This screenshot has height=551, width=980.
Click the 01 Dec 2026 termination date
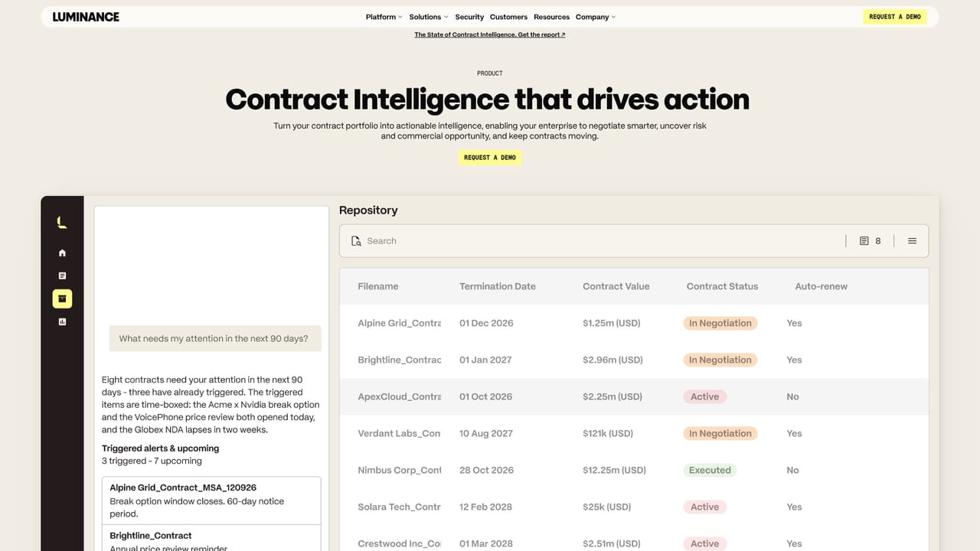pyautogui.click(x=486, y=323)
